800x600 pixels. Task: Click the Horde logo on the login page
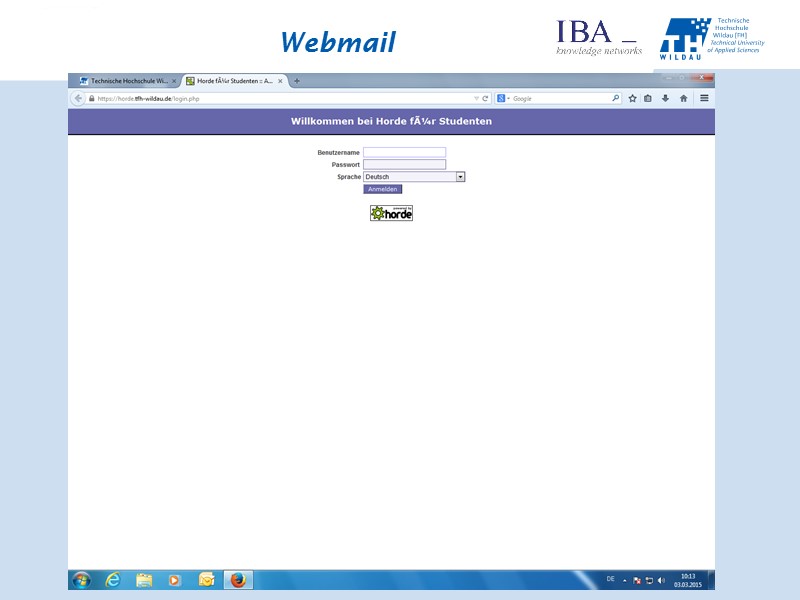click(390, 211)
